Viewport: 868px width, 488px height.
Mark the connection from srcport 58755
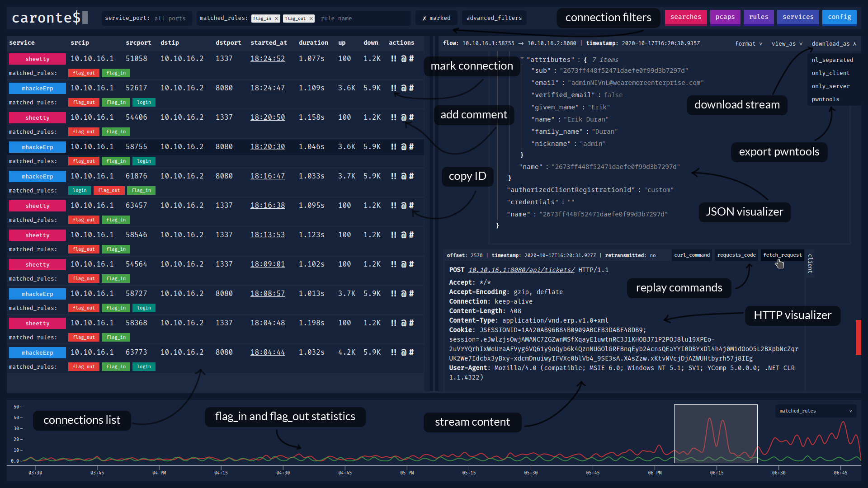tap(393, 147)
